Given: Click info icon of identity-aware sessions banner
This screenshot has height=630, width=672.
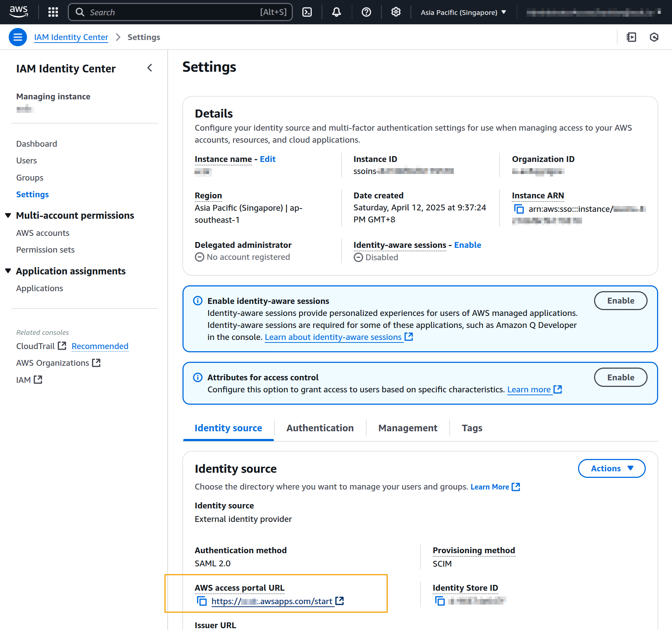Looking at the screenshot, I should tap(198, 301).
